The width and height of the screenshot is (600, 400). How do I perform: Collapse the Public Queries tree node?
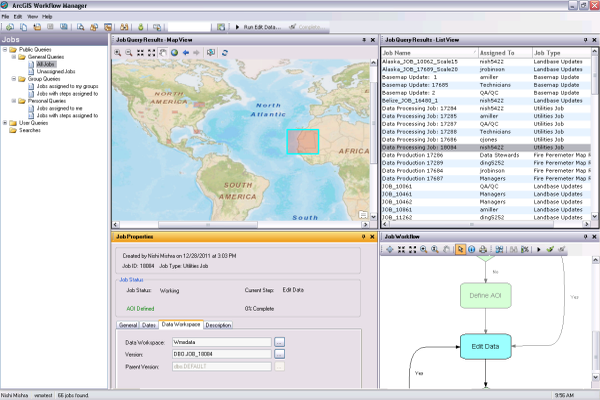tap(6, 49)
